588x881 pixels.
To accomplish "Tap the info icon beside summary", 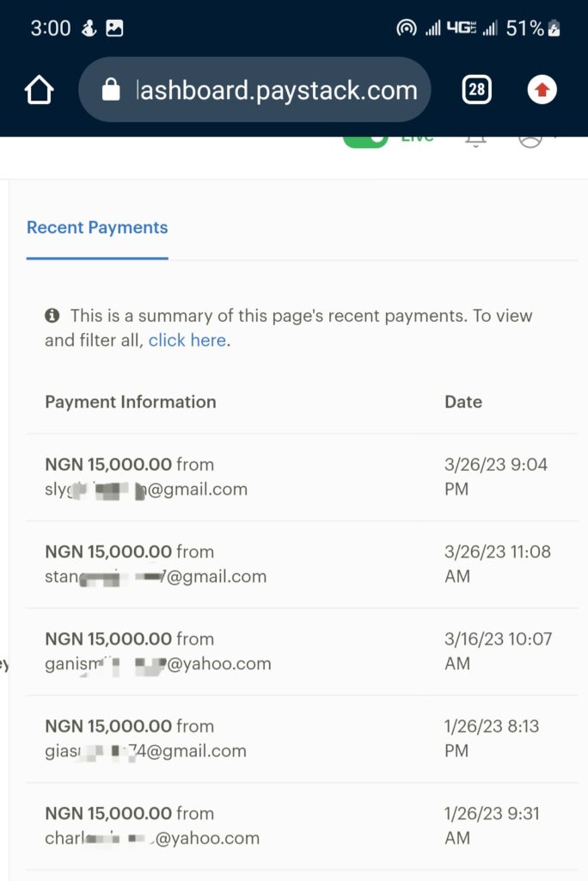I will 52,316.
